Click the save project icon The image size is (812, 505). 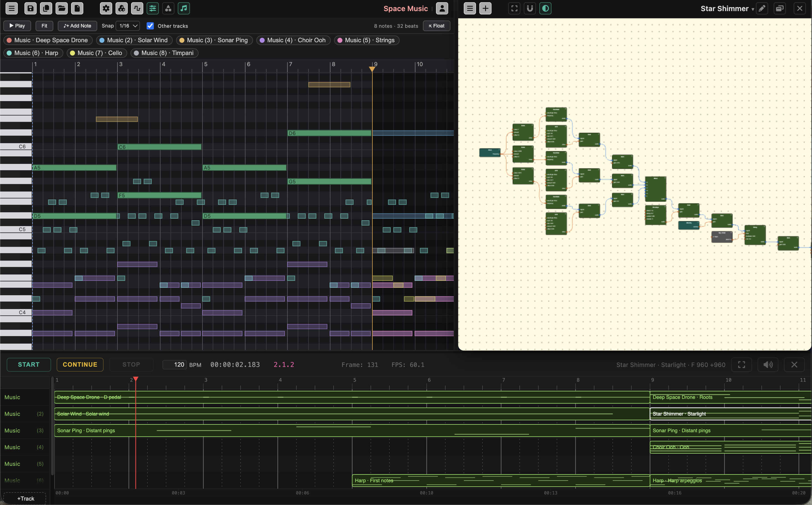coord(30,8)
